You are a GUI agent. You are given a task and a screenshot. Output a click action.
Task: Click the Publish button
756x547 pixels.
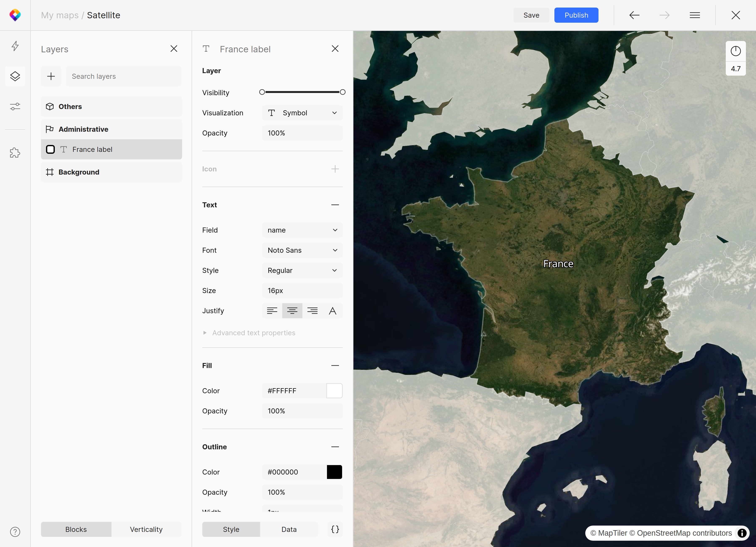576,15
